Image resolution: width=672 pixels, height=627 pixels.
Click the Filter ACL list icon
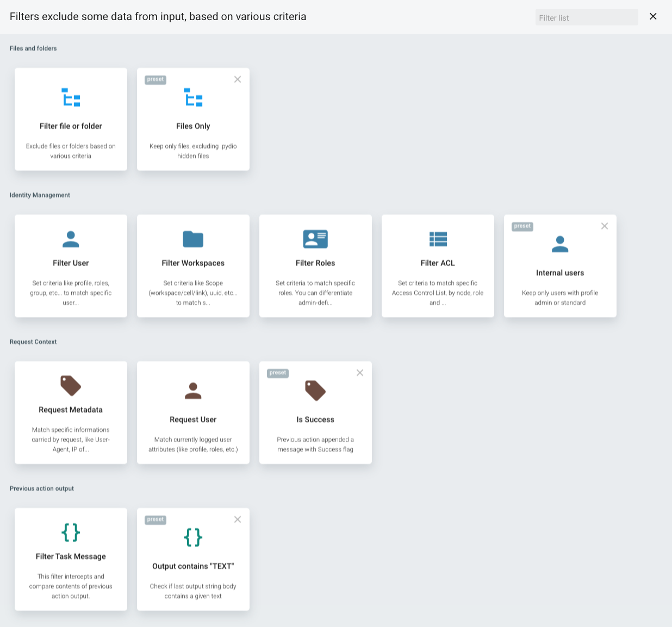click(x=438, y=239)
